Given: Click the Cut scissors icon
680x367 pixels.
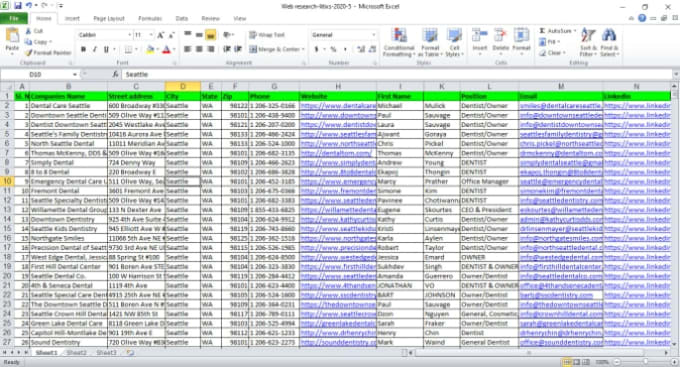Looking at the screenshot, I should pos(29,31).
